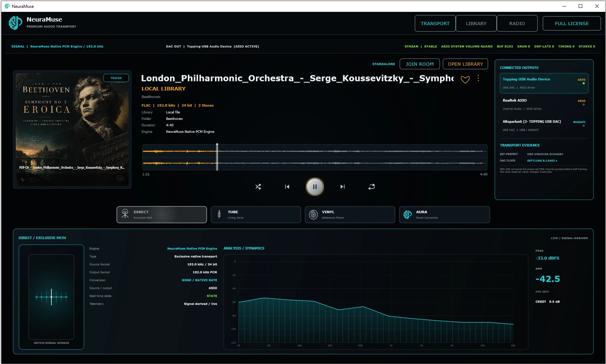Click the 'BUF 8192' status entry

click(505, 46)
